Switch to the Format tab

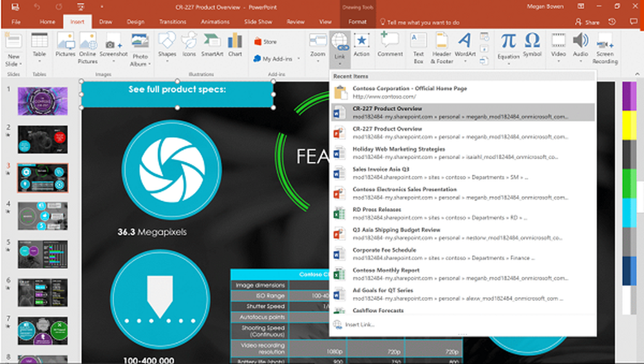click(x=357, y=22)
